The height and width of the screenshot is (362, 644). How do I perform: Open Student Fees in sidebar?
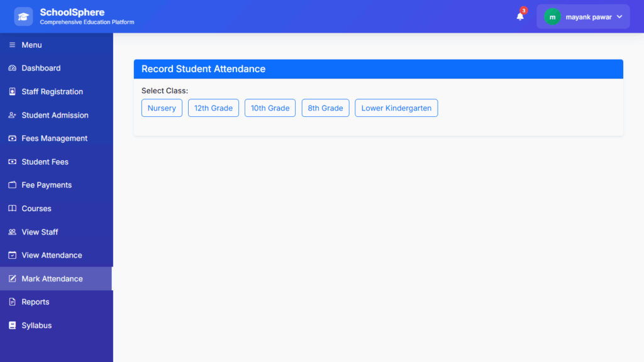click(45, 162)
